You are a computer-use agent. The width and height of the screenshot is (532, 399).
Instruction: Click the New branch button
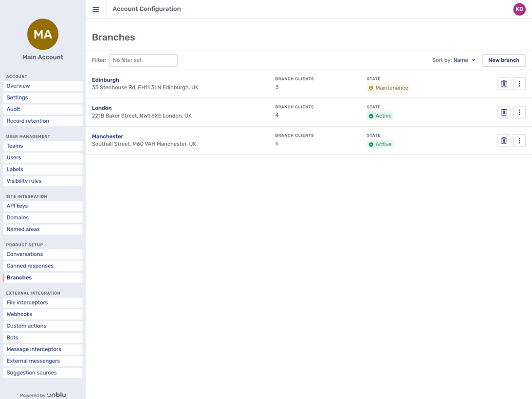(x=503, y=60)
